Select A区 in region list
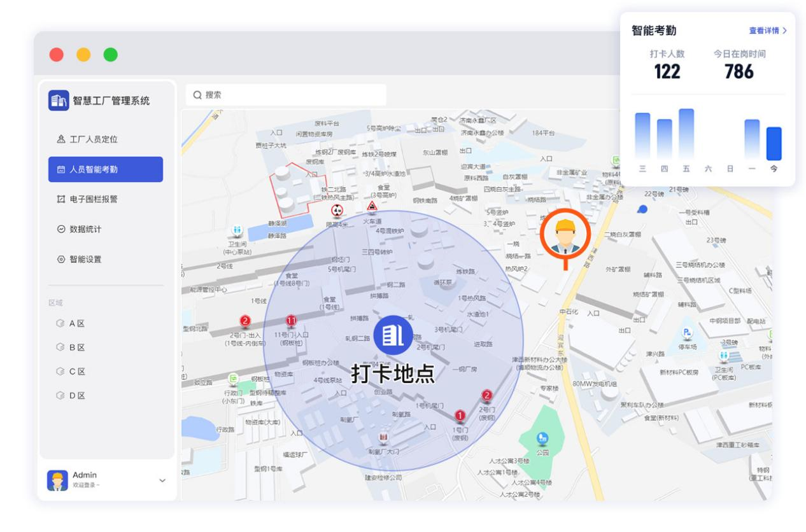The height and width of the screenshot is (532, 806). tap(71, 323)
